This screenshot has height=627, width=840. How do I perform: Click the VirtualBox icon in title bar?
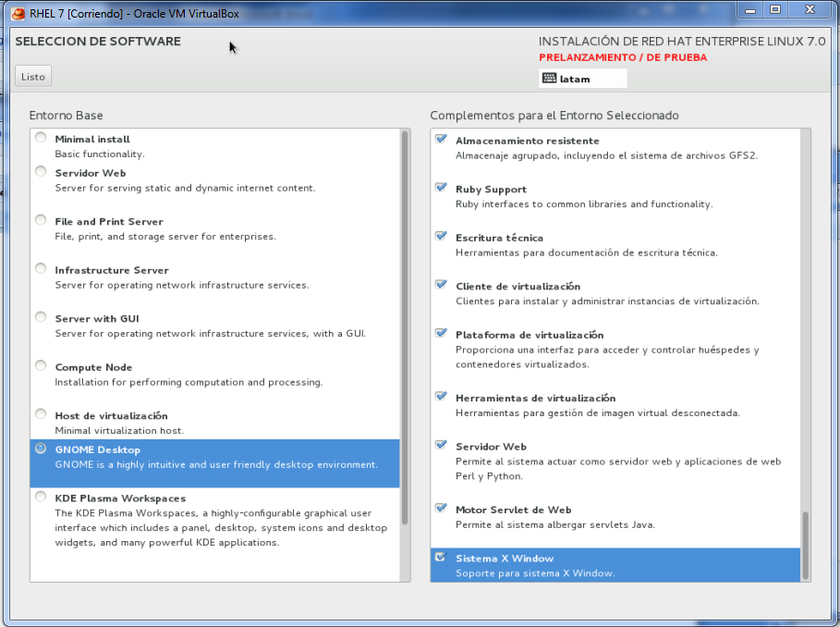[x=18, y=13]
